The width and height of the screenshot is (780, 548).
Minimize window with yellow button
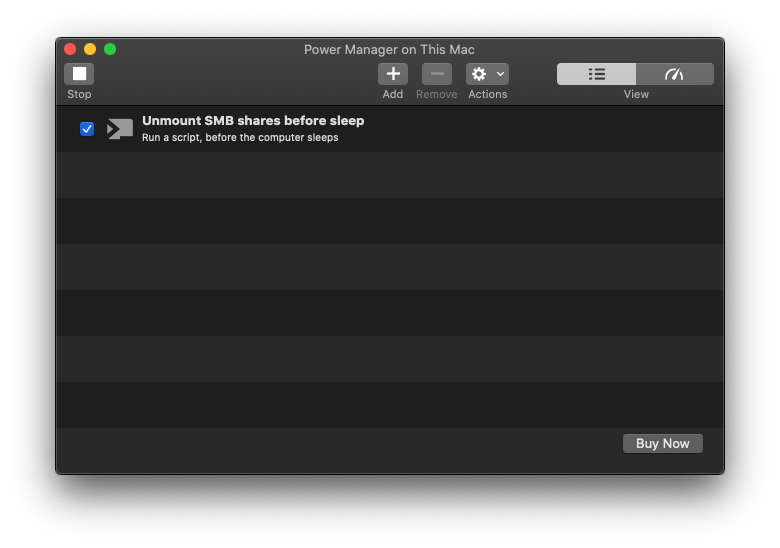90,49
